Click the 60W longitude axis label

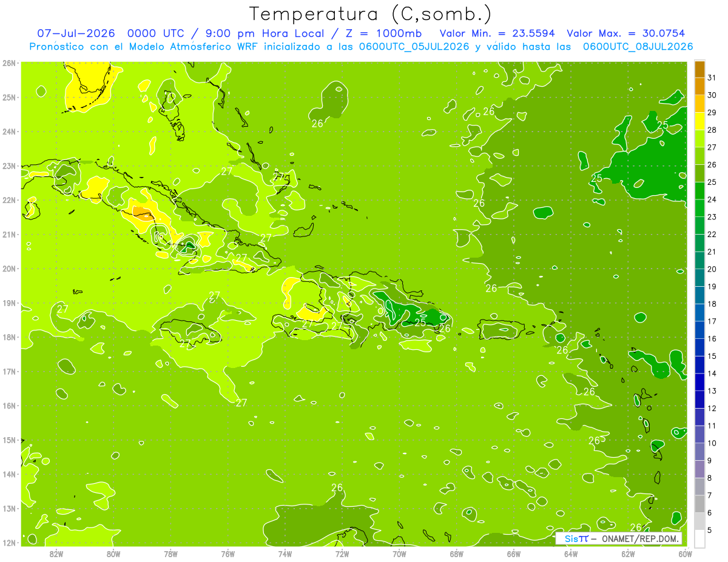(x=684, y=554)
